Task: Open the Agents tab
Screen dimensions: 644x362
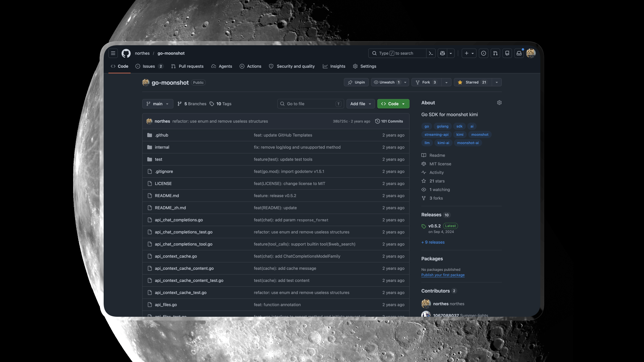Action: [x=222, y=66]
